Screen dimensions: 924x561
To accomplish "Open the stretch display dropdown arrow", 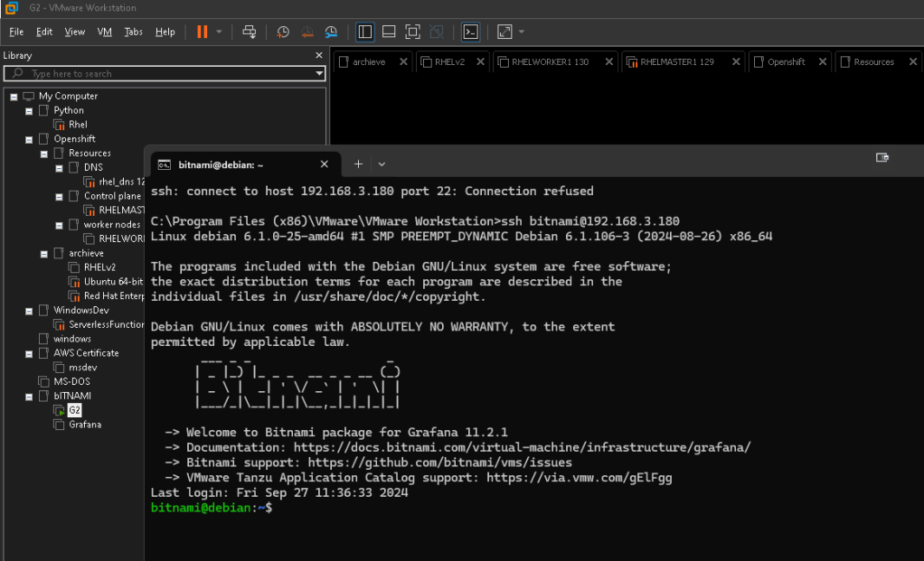I will pyautogui.click(x=522, y=32).
